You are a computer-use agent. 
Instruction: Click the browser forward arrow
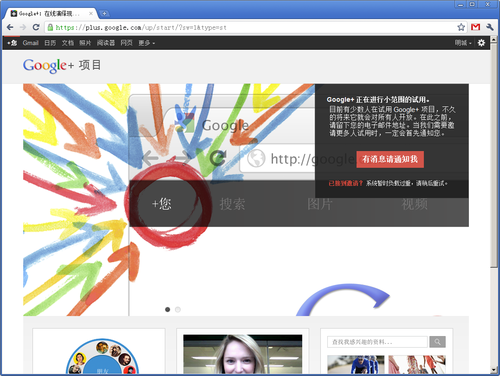[x=23, y=27]
